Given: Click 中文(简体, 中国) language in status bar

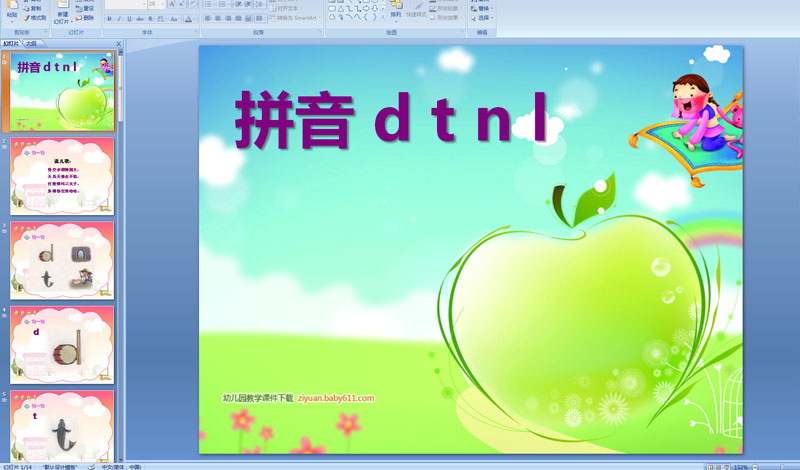Looking at the screenshot, I should coord(121,467).
